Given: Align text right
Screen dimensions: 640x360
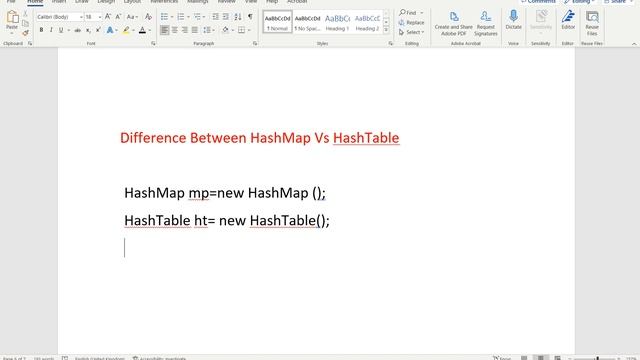Looking at the screenshot, I should point(185,30).
